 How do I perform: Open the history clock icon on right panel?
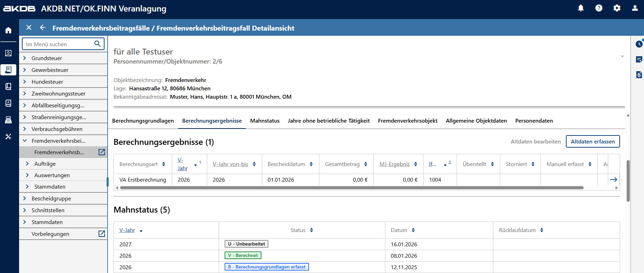[639, 44]
